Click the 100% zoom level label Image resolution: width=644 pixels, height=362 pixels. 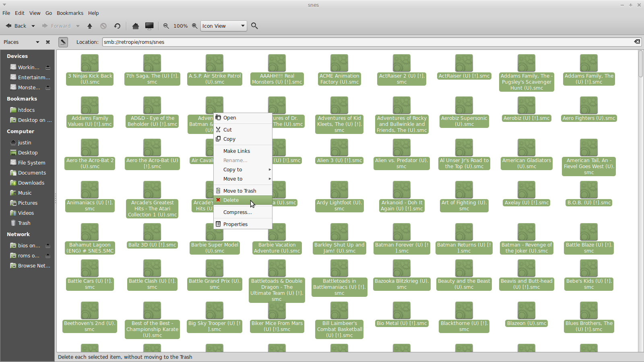pyautogui.click(x=180, y=26)
